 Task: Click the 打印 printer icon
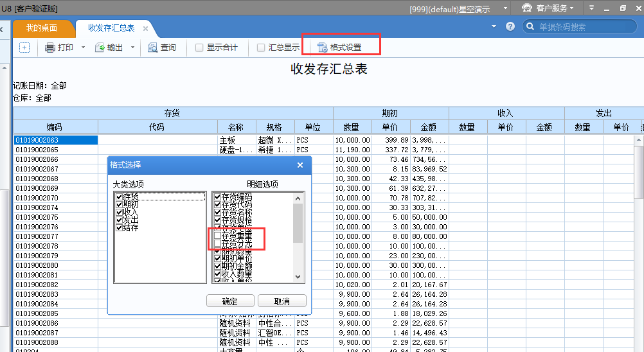point(50,48)
